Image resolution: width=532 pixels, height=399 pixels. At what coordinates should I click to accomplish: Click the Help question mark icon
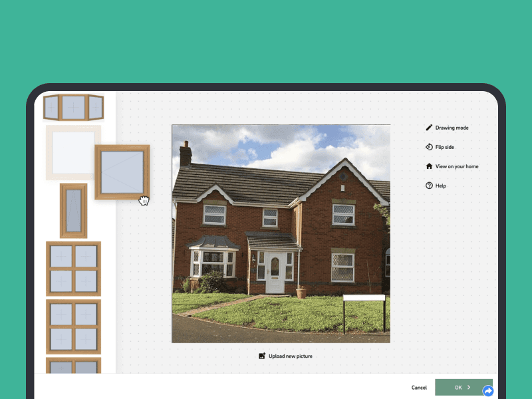(x=429, y=186)
